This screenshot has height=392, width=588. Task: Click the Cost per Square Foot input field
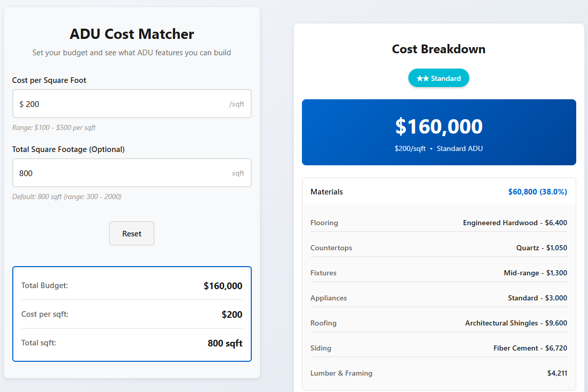[132, 103]
